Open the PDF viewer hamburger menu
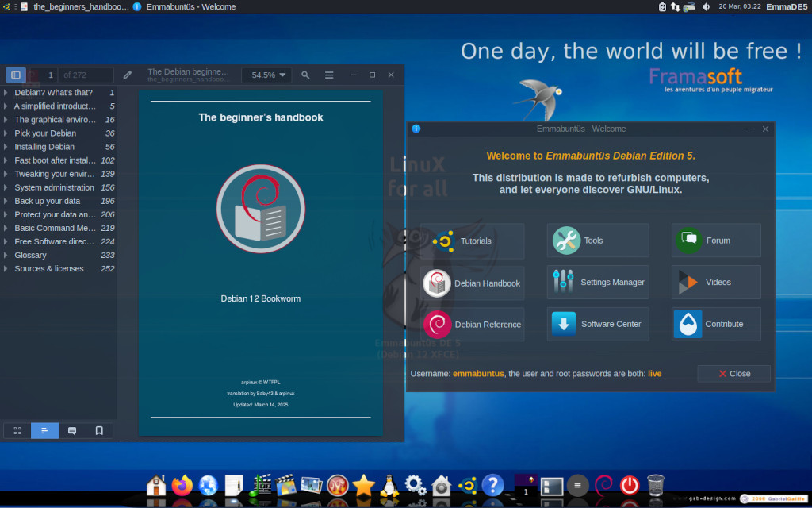Screen dimensions: 812x508 [329, 75]
